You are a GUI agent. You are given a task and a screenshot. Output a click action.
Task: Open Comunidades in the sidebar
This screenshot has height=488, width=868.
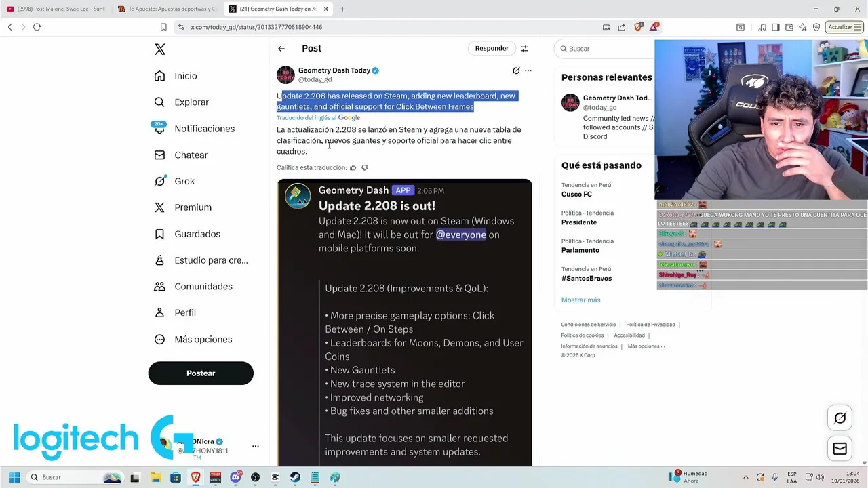[193, 287]
